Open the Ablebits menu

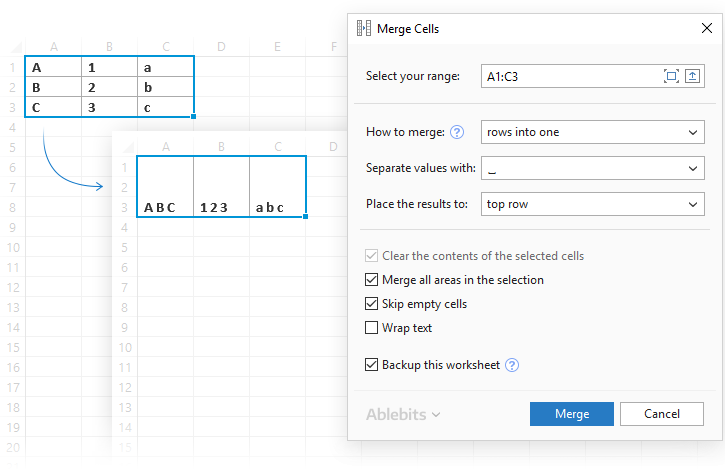[404, 414]
